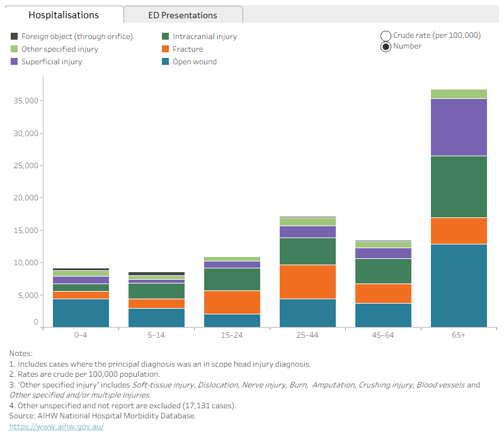Click the 20,000 y-axis value
This screenshot has height=441, width=504.
[26, 198]
